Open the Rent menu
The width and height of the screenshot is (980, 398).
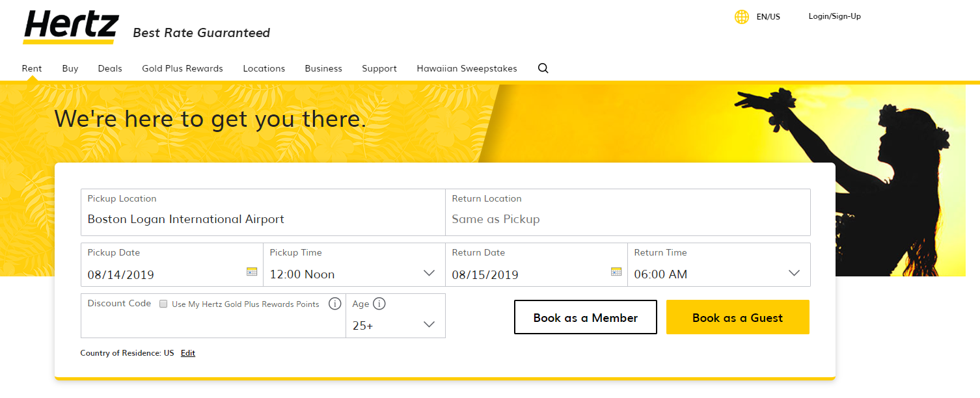click(32, 68)
